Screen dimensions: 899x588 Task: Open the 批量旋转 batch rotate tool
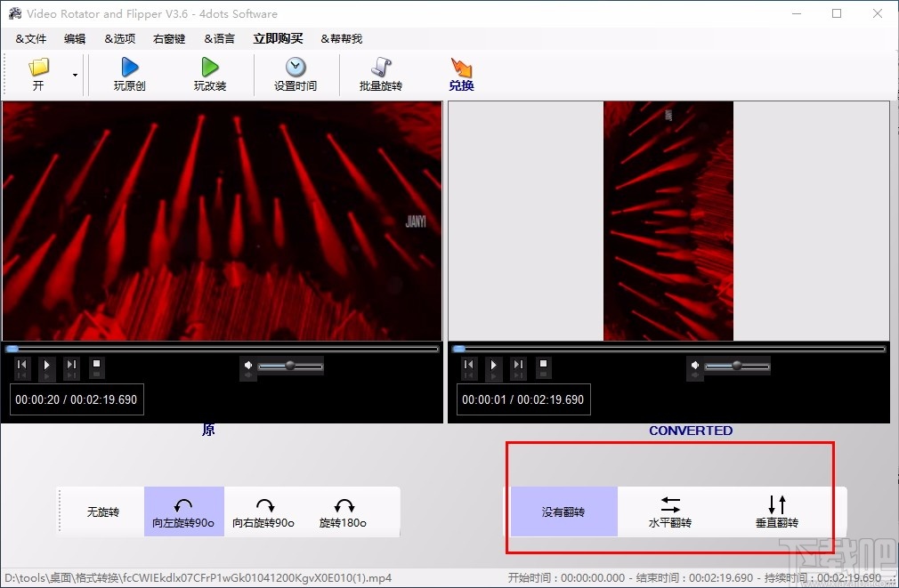coord(381,73)
